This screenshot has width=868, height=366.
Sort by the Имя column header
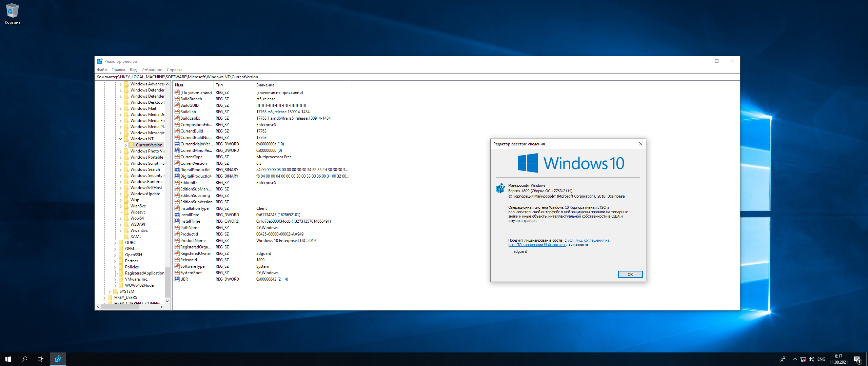coord(193,85)
